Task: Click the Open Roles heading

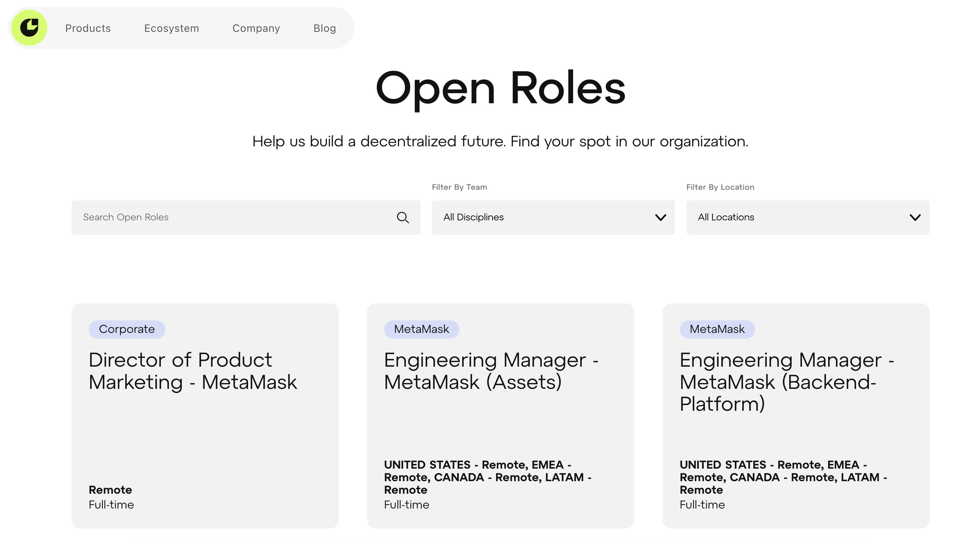Action: [x=500, y=88]
